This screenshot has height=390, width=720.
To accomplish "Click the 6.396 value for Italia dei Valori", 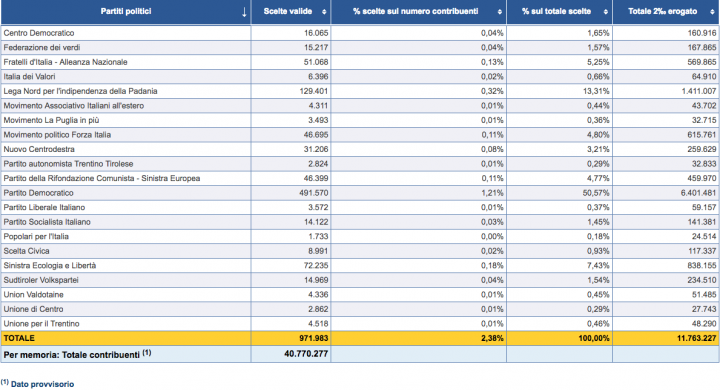I will click(318, 77).
